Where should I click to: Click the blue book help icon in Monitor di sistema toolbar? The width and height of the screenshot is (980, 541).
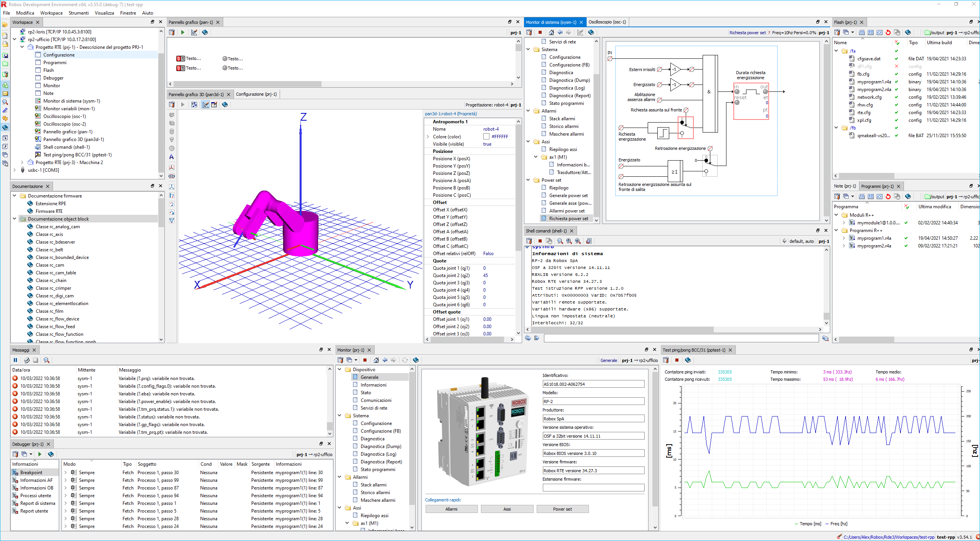[x=591, y=32]
